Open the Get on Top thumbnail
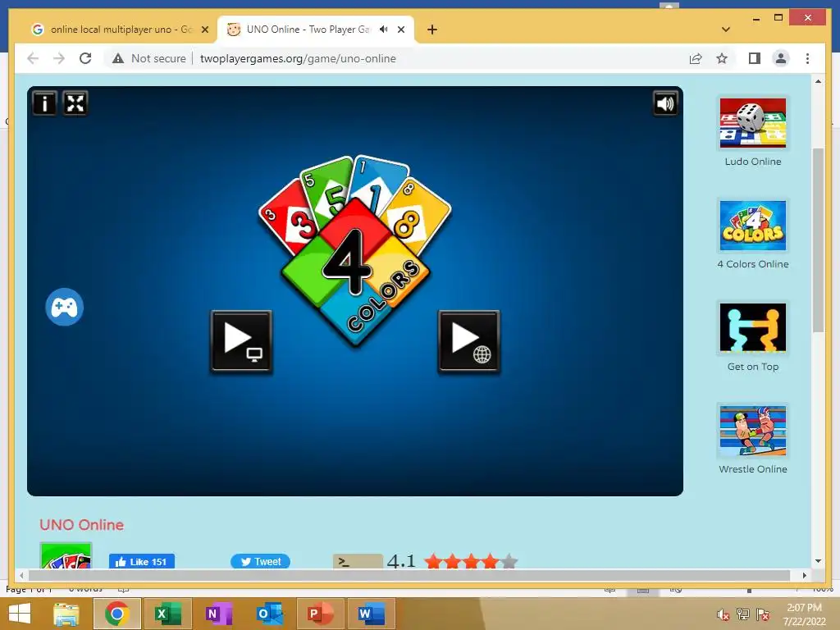The width and height of the screenshot is (840, 630). tap(753, 327)
